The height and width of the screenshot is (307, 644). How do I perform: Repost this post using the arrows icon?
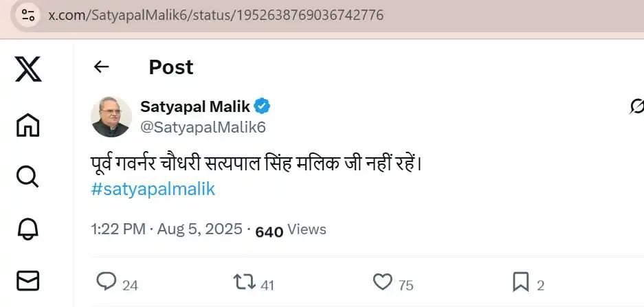pos(243,282)
